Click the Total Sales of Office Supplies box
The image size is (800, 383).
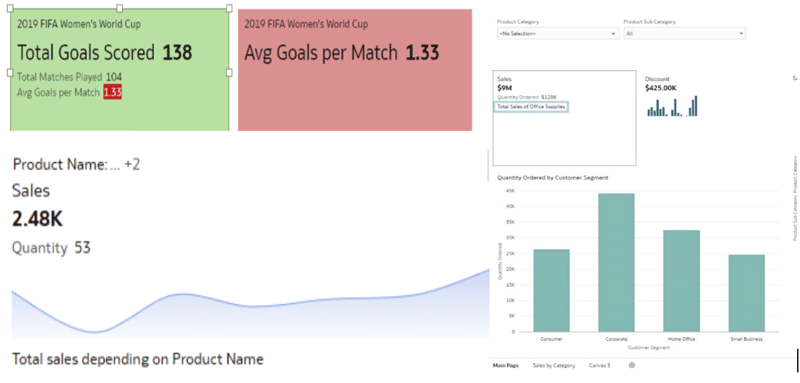531,107
